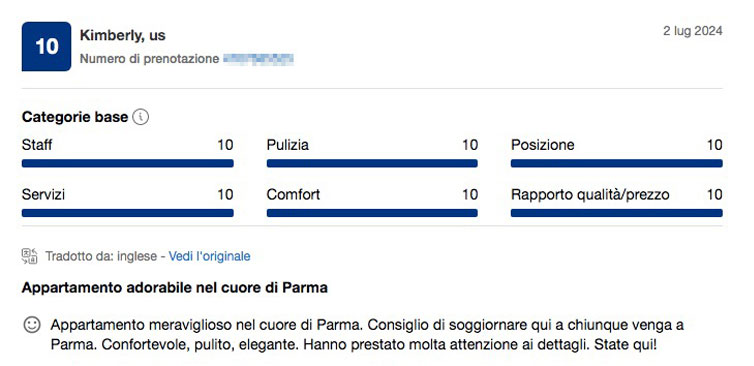Click the review date 2 lug 2024
The image size is (754, 366).
click(x=692, y=31)
